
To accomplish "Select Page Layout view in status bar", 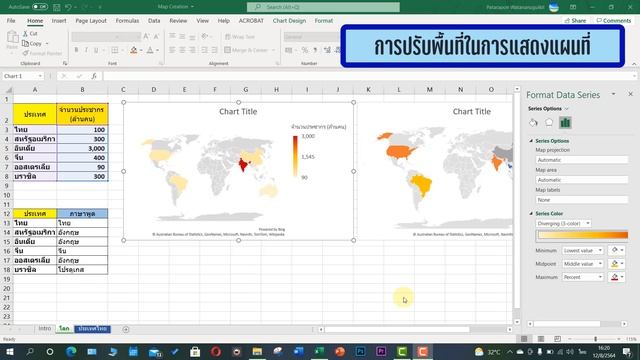I will [541, 339].
